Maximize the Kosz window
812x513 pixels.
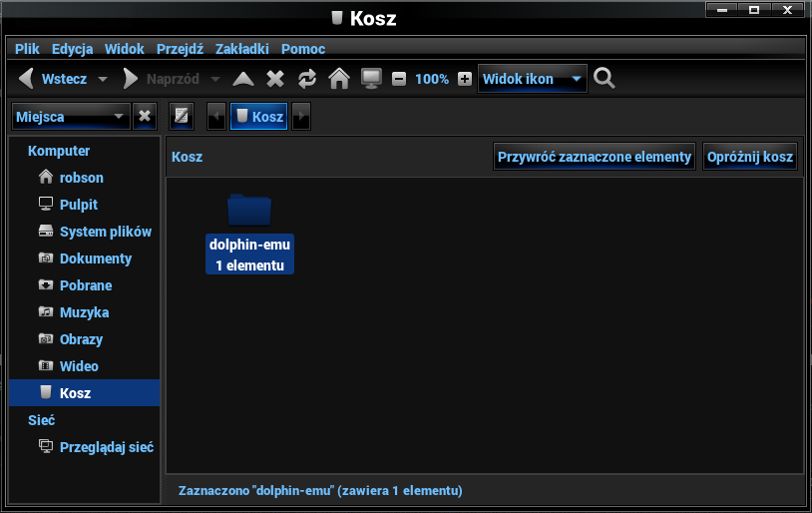754,9
